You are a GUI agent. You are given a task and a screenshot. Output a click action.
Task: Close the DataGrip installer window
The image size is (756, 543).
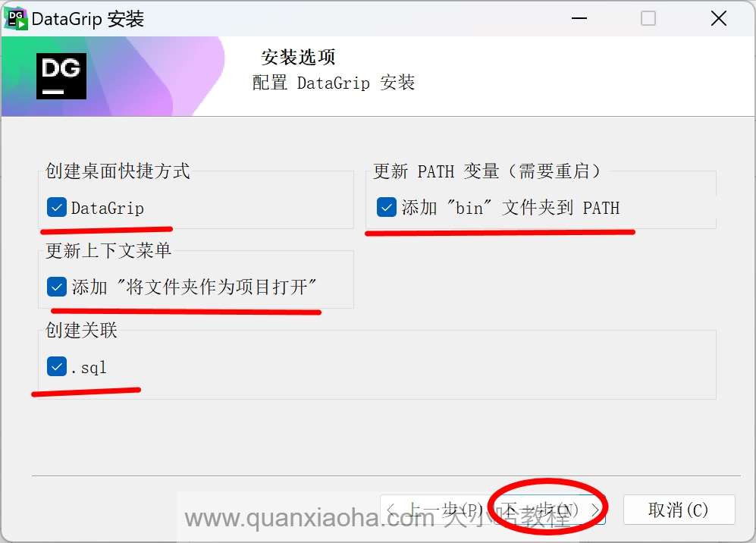pyautogui.click(x=718, y=18)
